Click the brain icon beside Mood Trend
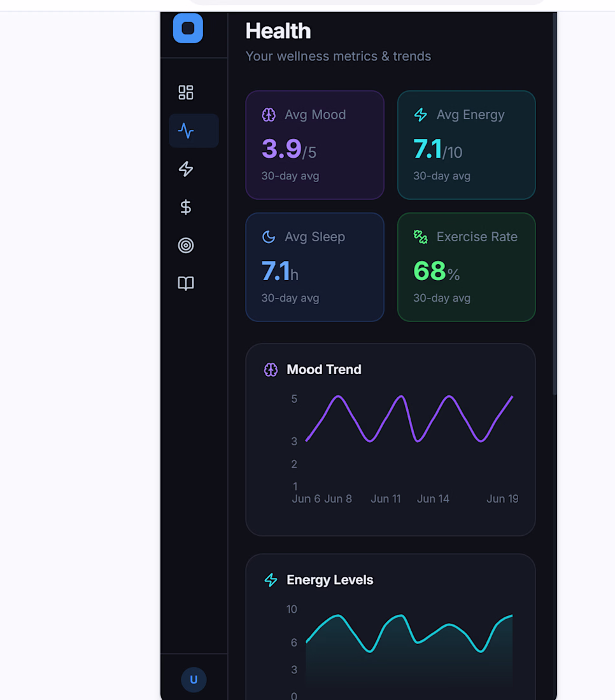This screenshot has height=700, width=615. click(271, 370)
